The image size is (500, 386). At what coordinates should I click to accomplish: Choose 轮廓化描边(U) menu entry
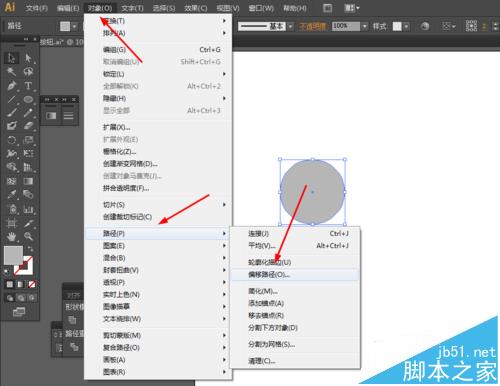(x=295, y=262)
